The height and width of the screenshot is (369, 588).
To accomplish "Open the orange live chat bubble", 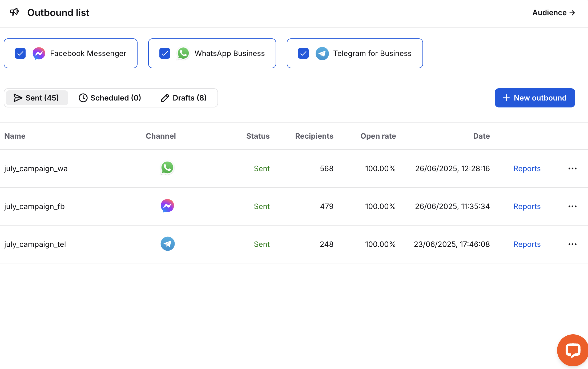I will point(573,350).
